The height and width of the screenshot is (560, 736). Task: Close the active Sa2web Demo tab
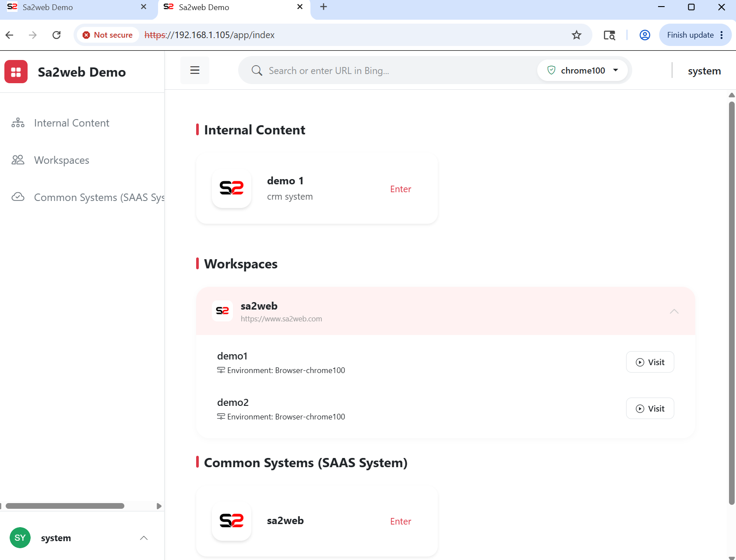click(300, 7)
